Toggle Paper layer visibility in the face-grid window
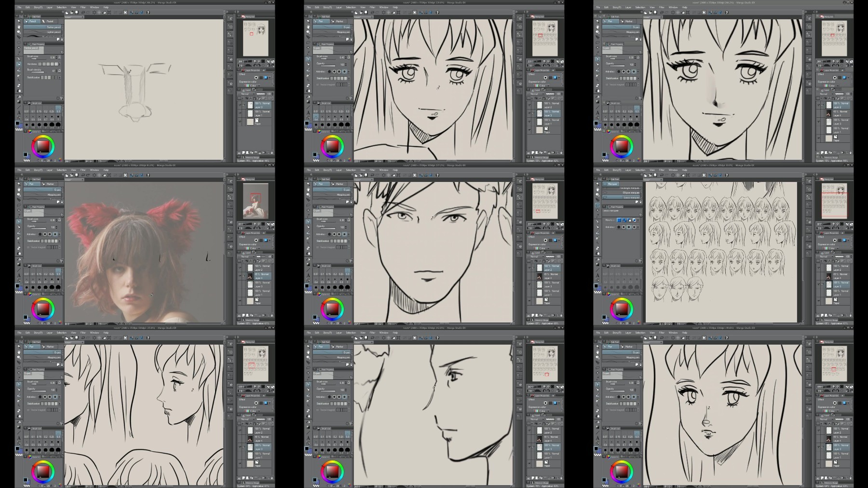Screen dimensions: 868x488 [x=818, y=301]
